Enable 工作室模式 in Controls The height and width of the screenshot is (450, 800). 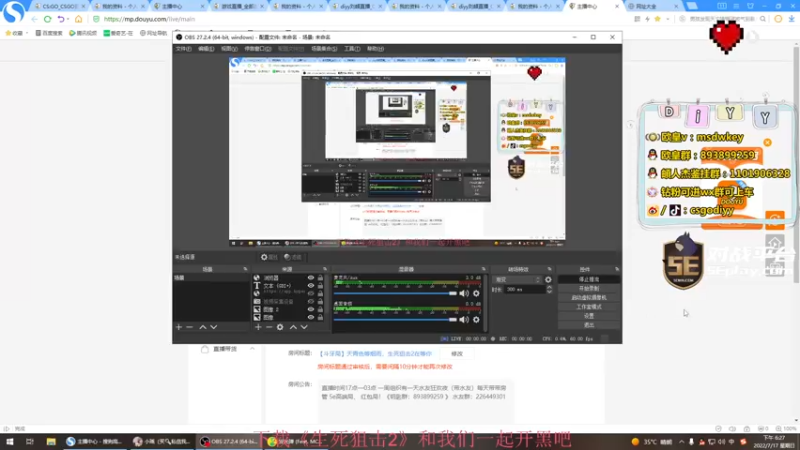(589, 307)
